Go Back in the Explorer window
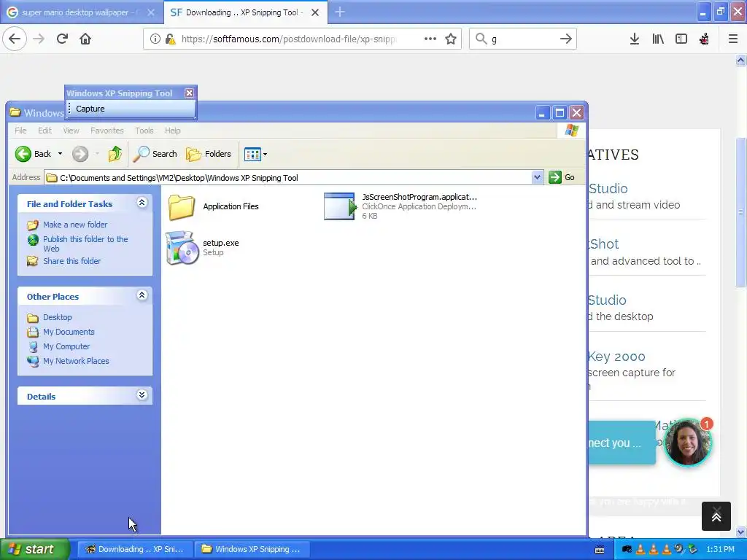Image resolution: width=747 pixels, height=560 pixels. click(32, 154)
